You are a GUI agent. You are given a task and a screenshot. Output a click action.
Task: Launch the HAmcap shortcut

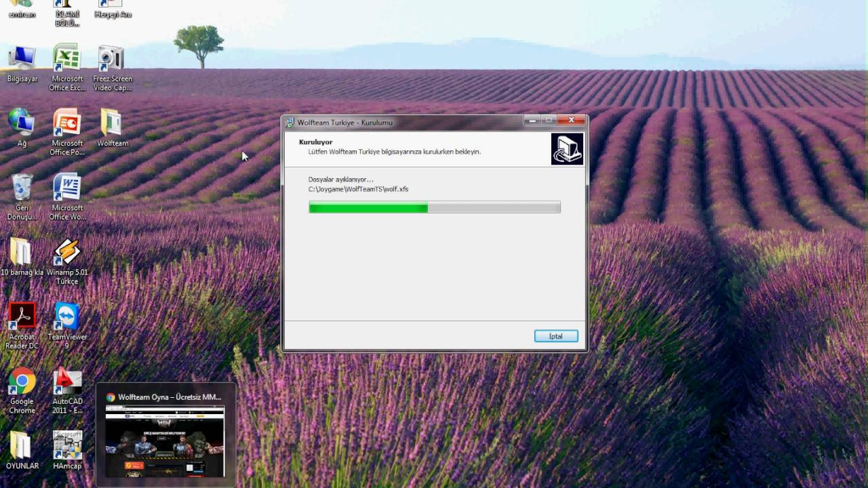[x=67, y=451]
